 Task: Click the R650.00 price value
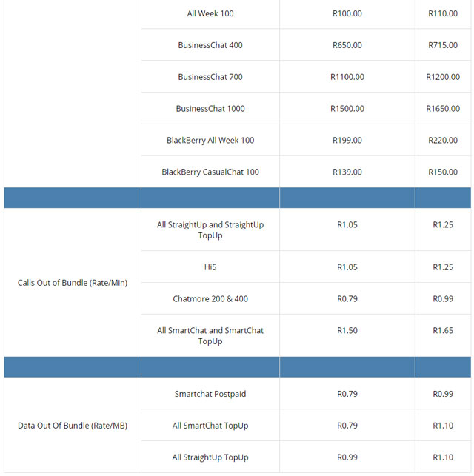pos(347,45)
